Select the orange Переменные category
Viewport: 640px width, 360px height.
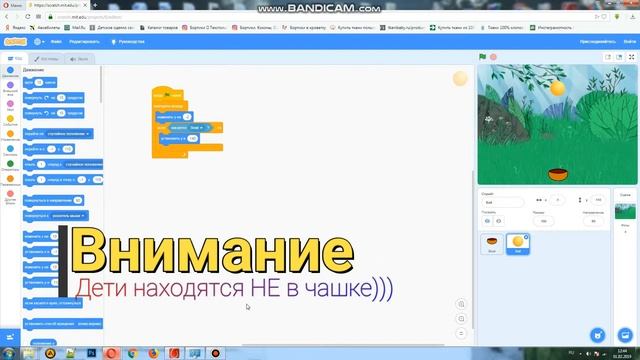10,181
